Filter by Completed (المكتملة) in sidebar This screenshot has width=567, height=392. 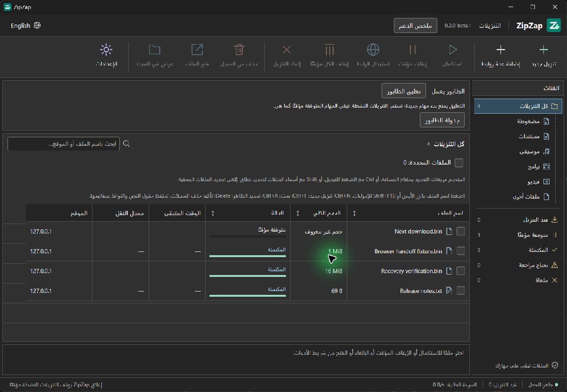pyautogui.click(x=518, y=250)
